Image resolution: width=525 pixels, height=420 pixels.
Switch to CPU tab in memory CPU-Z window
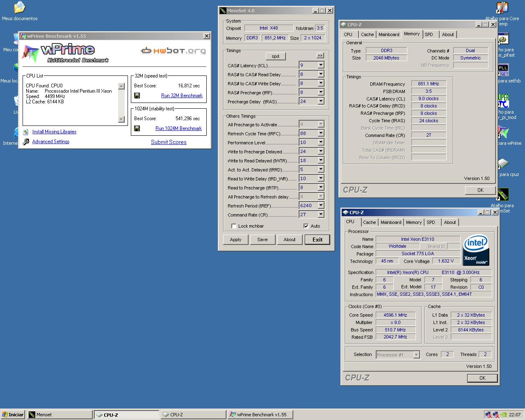tap(348, 34)
